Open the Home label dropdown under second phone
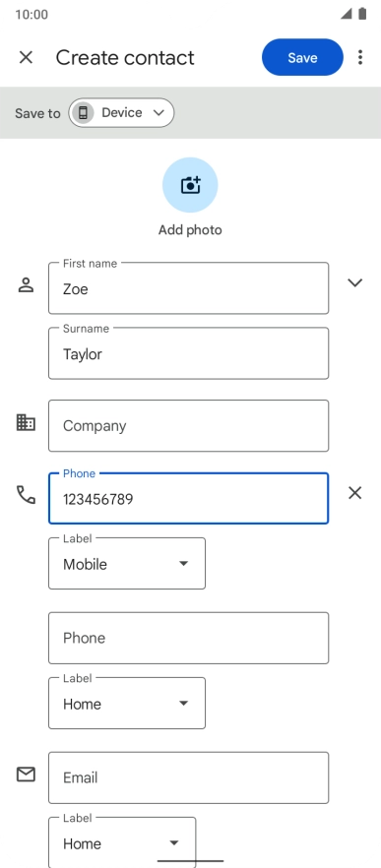 tap(127, 703)
